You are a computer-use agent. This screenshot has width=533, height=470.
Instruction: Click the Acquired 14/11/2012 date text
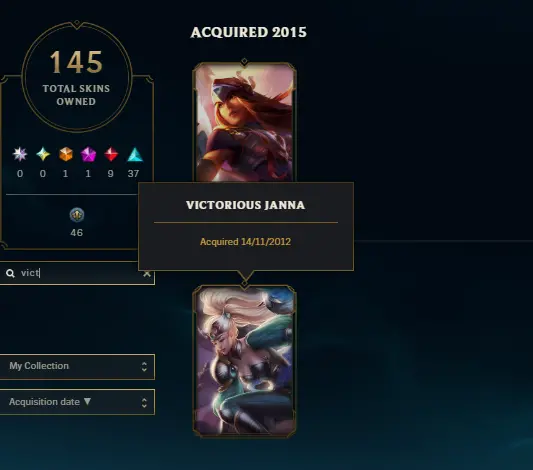point(245,242)
